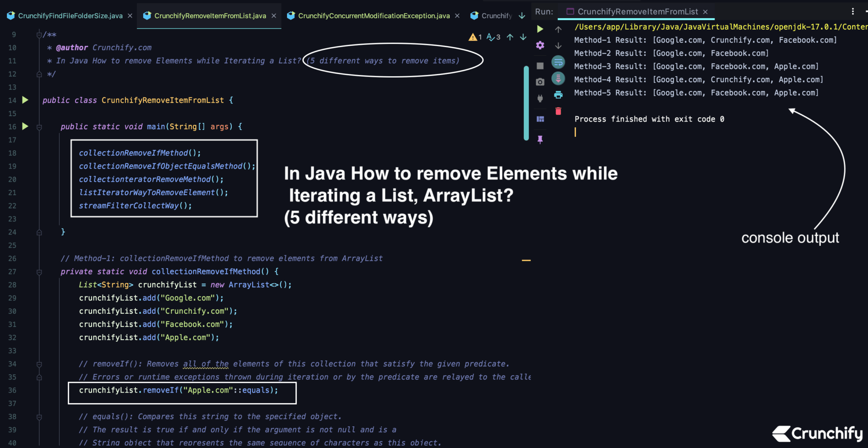Toggle soft-wrap in the console
The height and width of the screenshot is (448, 868).
click(x=558, y=62)
